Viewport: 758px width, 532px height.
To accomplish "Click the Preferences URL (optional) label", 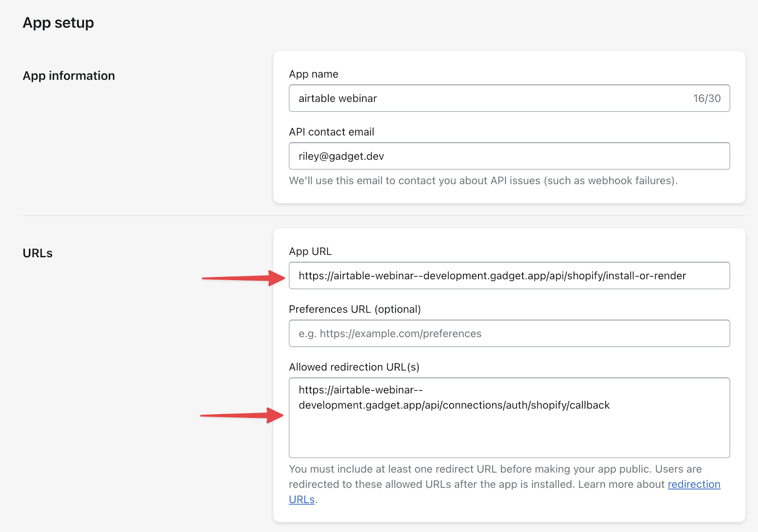I will tap(355, 309).
